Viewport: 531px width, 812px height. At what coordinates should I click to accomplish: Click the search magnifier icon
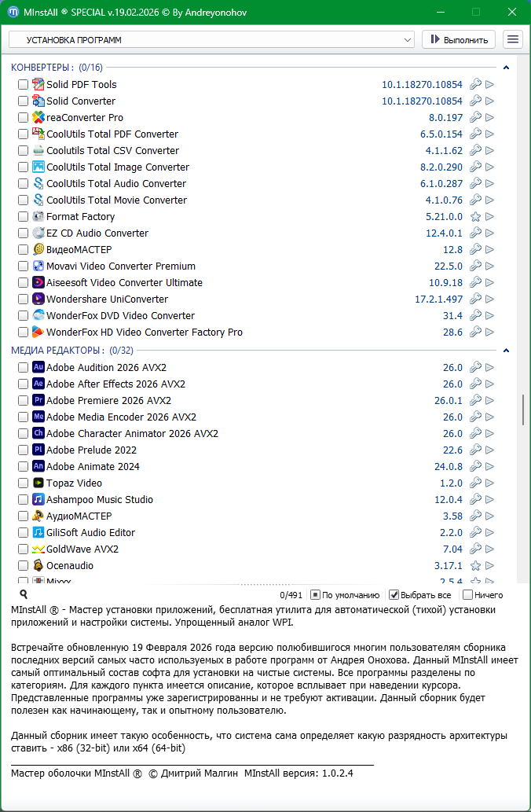coord(24,595)
